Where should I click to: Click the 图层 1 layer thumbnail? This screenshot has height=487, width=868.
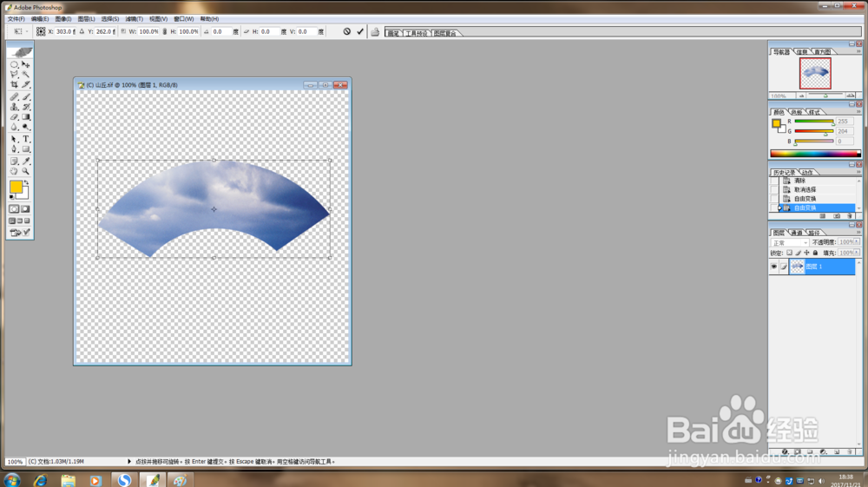click(797, 267)
